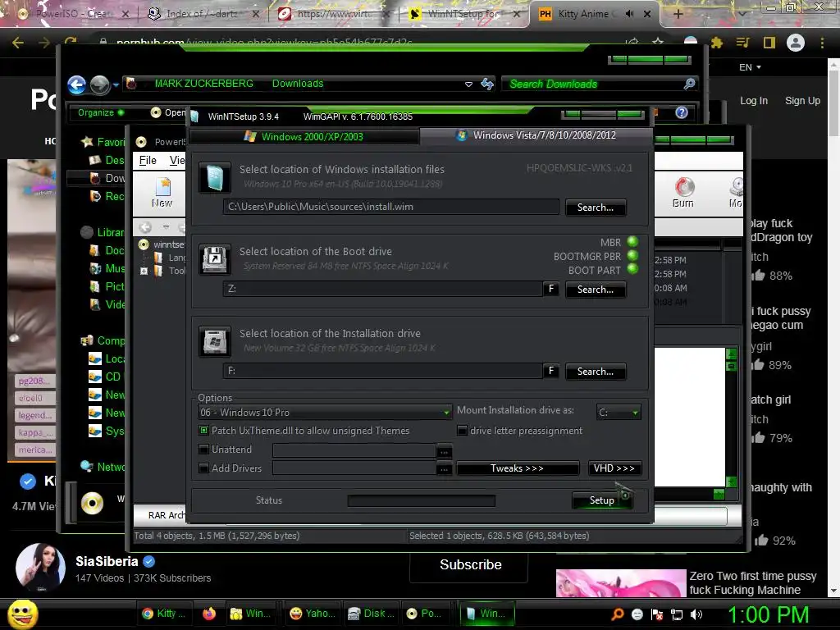
Task: Open Chrome tab search chevron
Action: (x=742, y=14)
